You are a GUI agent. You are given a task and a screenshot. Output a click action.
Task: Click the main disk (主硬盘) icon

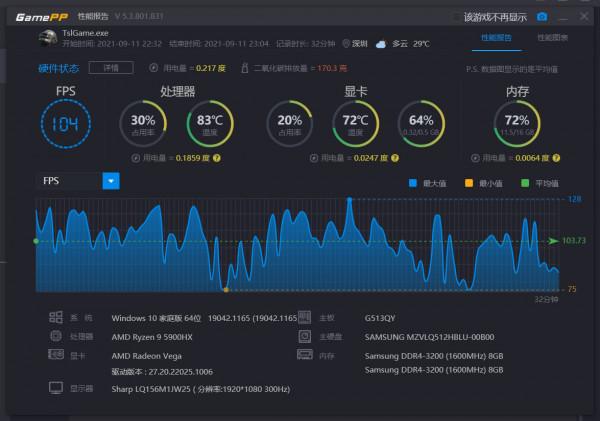(305, 336)
